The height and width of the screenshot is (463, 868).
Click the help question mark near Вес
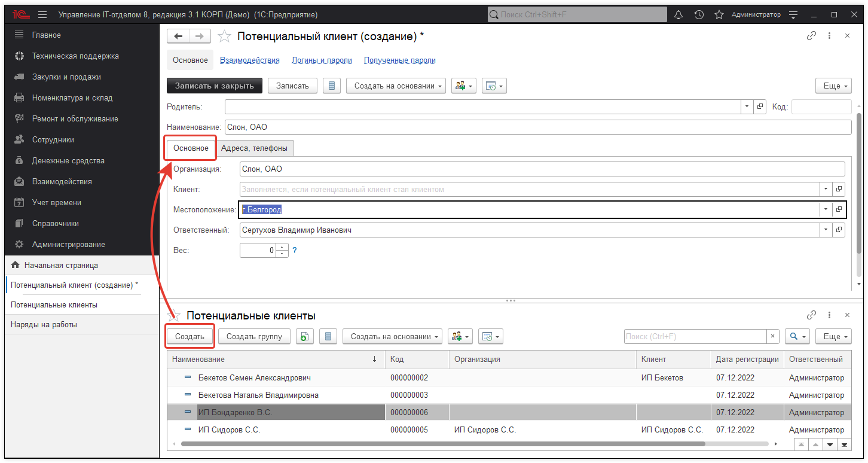pos(294,251)
